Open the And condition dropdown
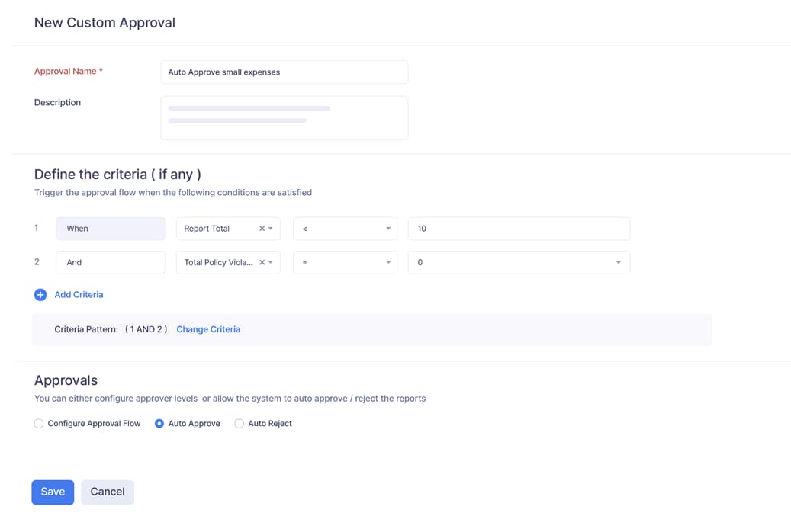Screen dimensions: 791x532 tap(110, 262)
